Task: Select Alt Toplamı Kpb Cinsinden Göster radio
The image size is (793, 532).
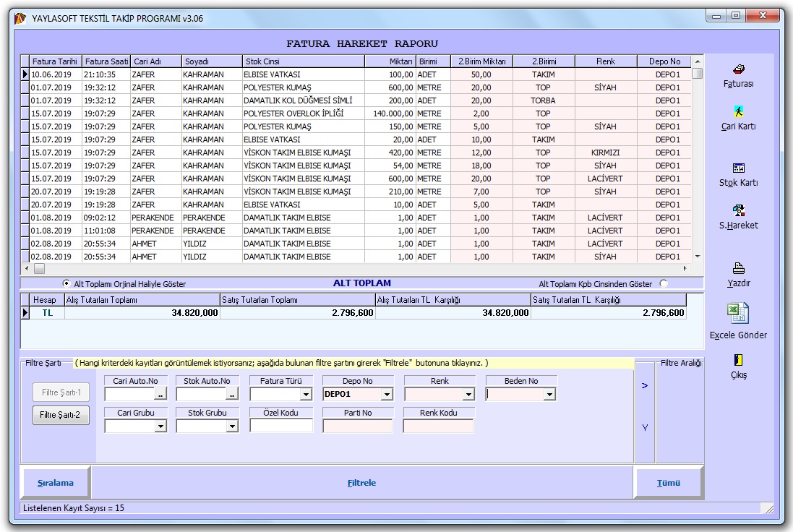Action: (664, 283)
